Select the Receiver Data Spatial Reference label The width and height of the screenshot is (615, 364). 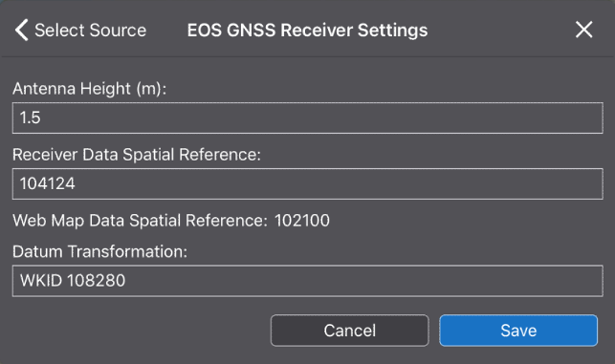point(137,155)
